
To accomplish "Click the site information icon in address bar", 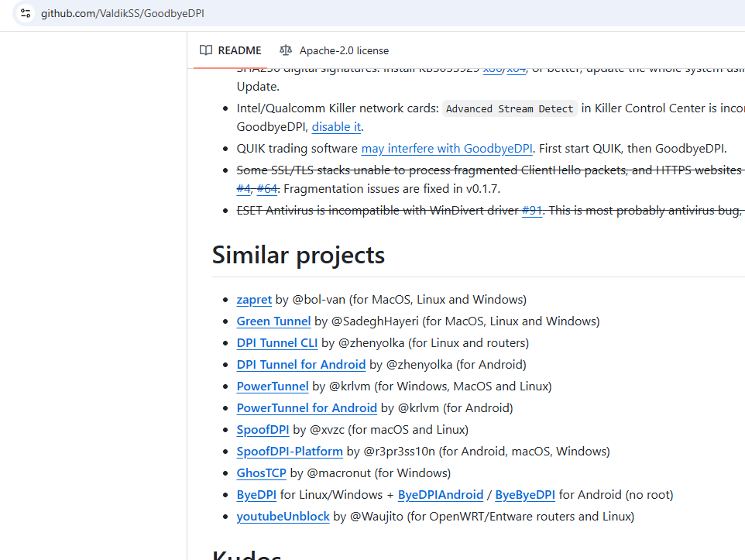I will coord(26,13).
